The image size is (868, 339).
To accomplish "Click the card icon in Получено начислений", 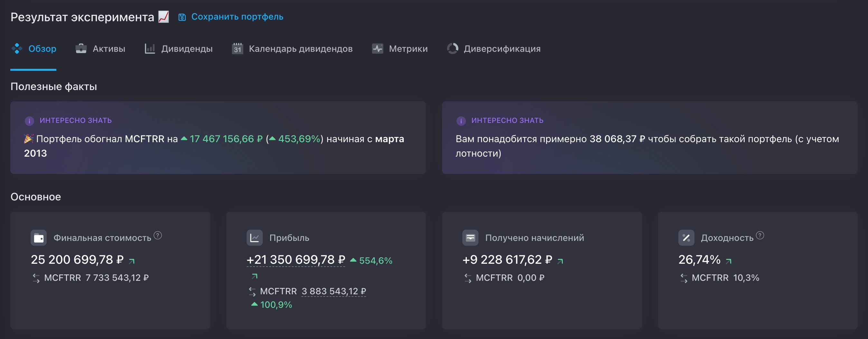I will click(x=470, y=238).
